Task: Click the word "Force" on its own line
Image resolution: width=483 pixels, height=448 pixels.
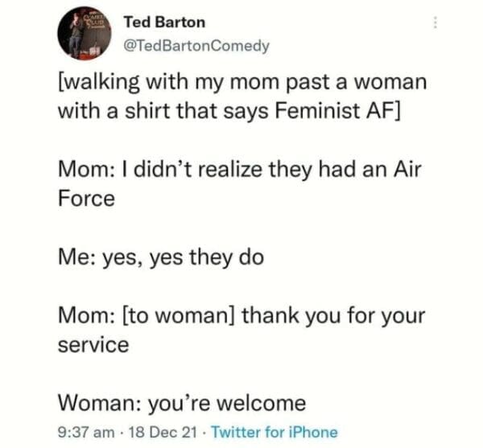Action: click(85, 196)
